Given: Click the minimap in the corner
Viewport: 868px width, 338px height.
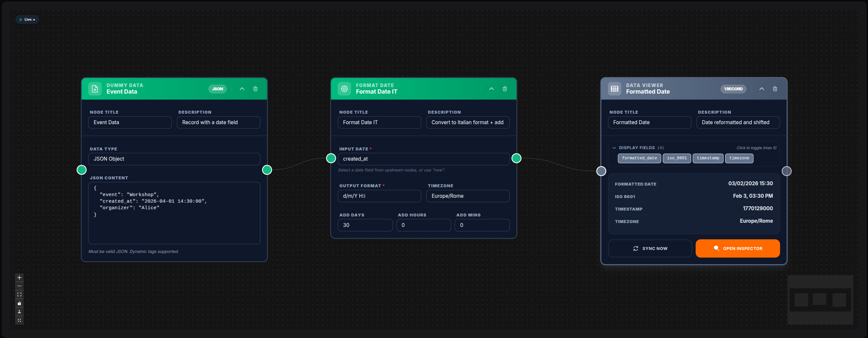Looking at the screenshot, I should click(x=820, y=300).
